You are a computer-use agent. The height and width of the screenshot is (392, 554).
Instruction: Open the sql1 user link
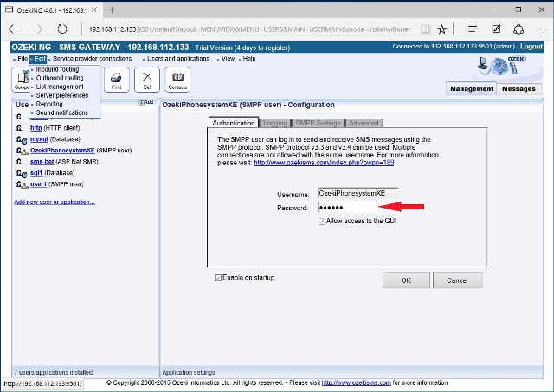point(36,173)
